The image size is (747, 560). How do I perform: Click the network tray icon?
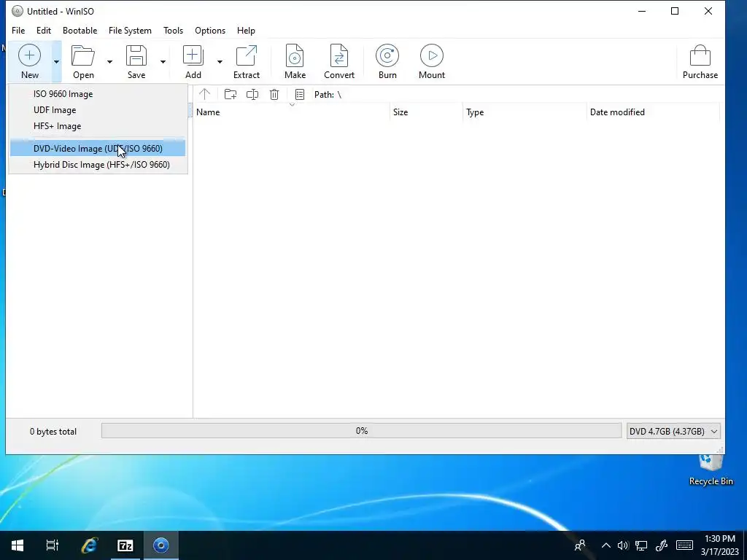click(641, 545)
